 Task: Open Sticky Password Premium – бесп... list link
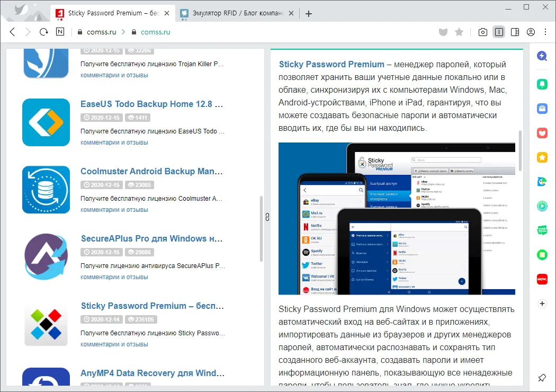click(153, 306)
